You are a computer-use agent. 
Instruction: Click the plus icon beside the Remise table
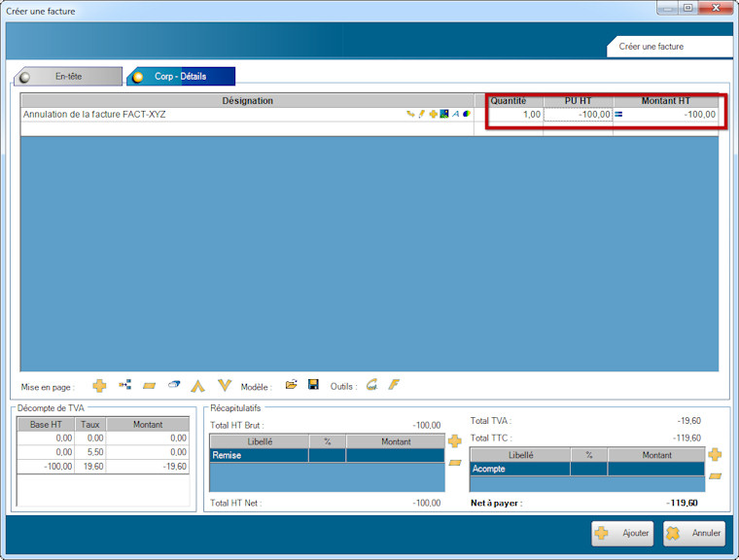coord(454,441)
